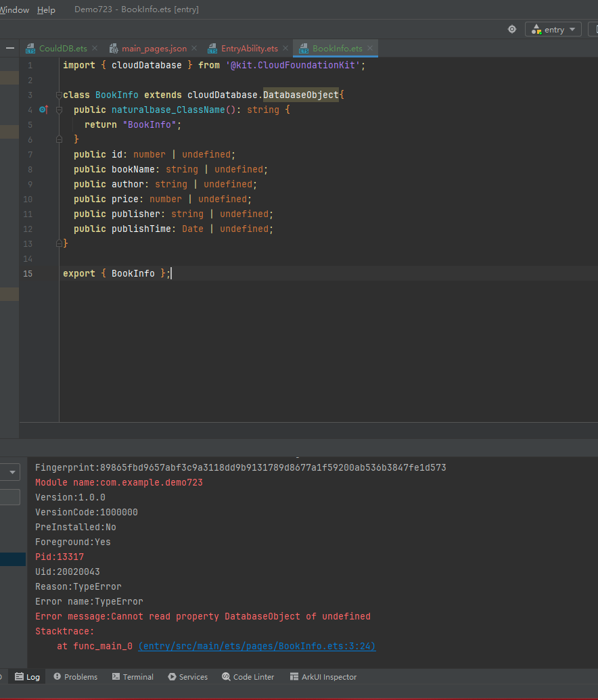
Task: Collapse the BookInfo class fold marker
Action: click(59, 95)
